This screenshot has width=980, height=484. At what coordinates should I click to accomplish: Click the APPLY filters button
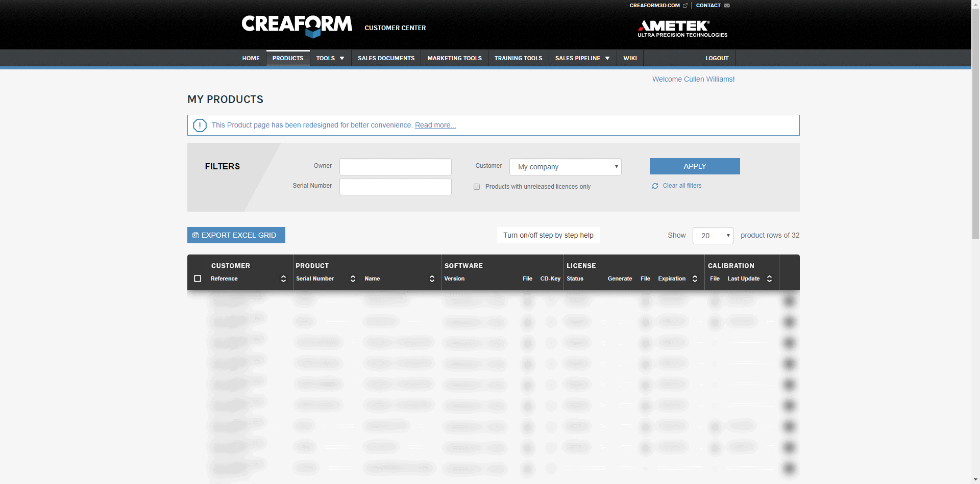tap(695, 166)
